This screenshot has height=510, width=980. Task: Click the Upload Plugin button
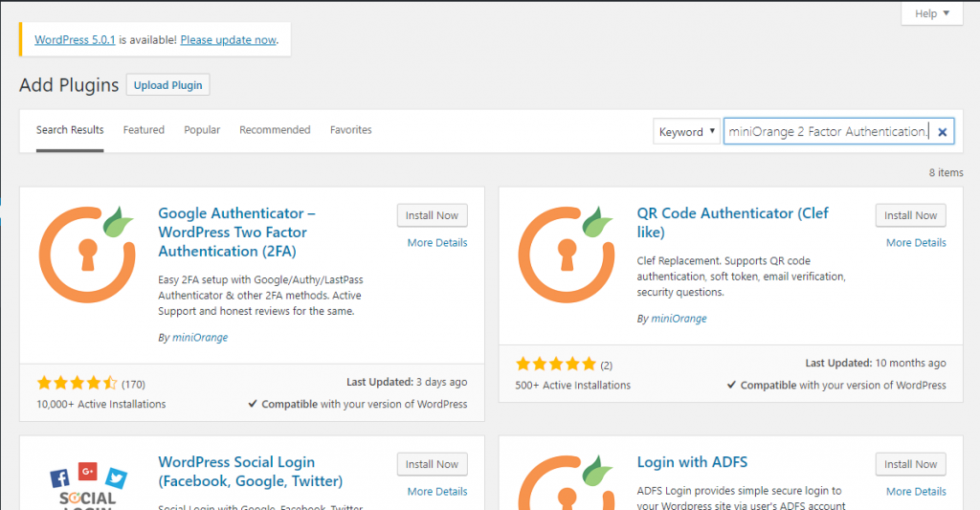tap(168, 85)
